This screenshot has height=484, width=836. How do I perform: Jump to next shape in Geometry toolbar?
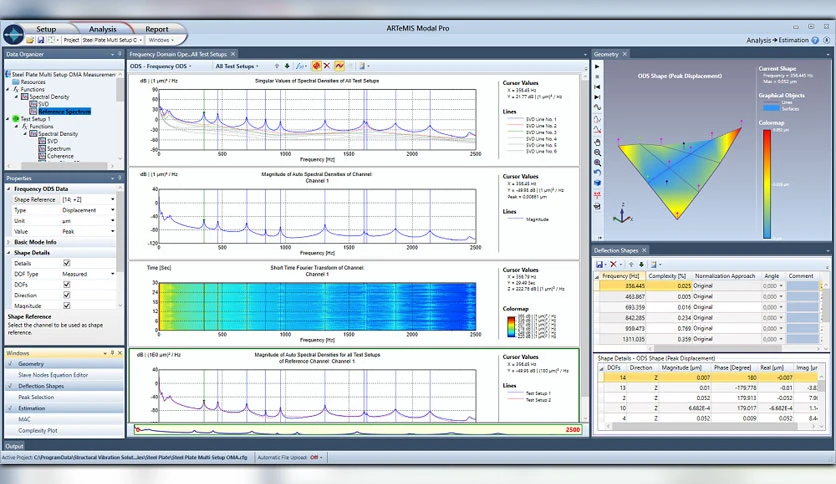pos(597,97)
